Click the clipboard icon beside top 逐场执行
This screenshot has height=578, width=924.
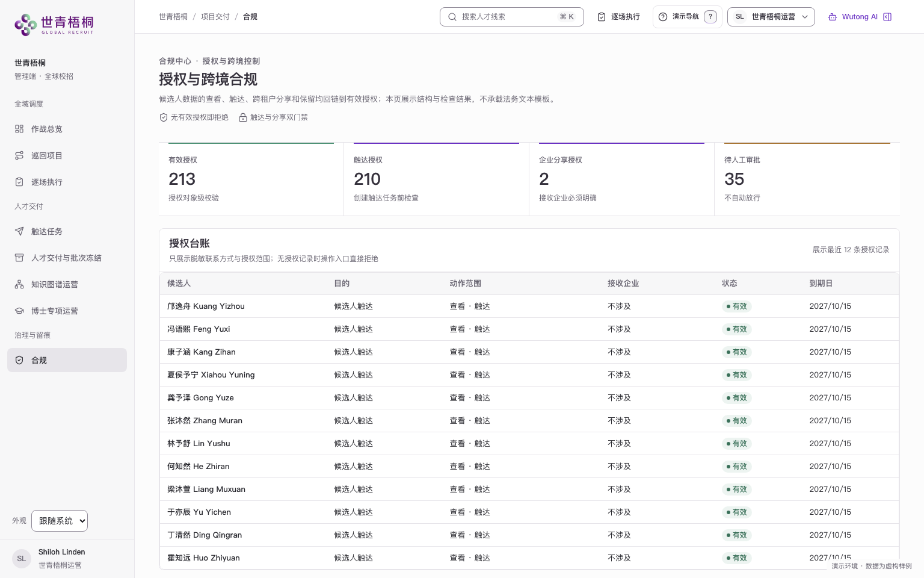pos(602,17)
